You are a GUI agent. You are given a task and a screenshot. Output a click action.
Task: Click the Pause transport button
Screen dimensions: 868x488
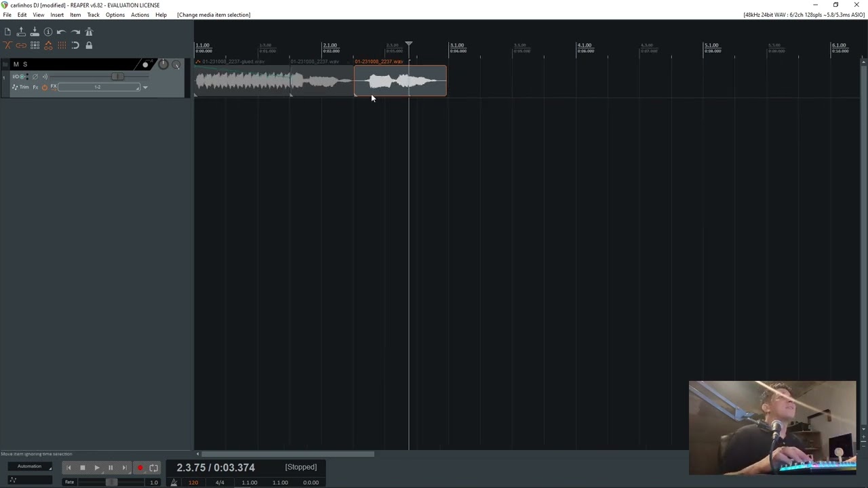pyautogui.click(x=111, y=468)
